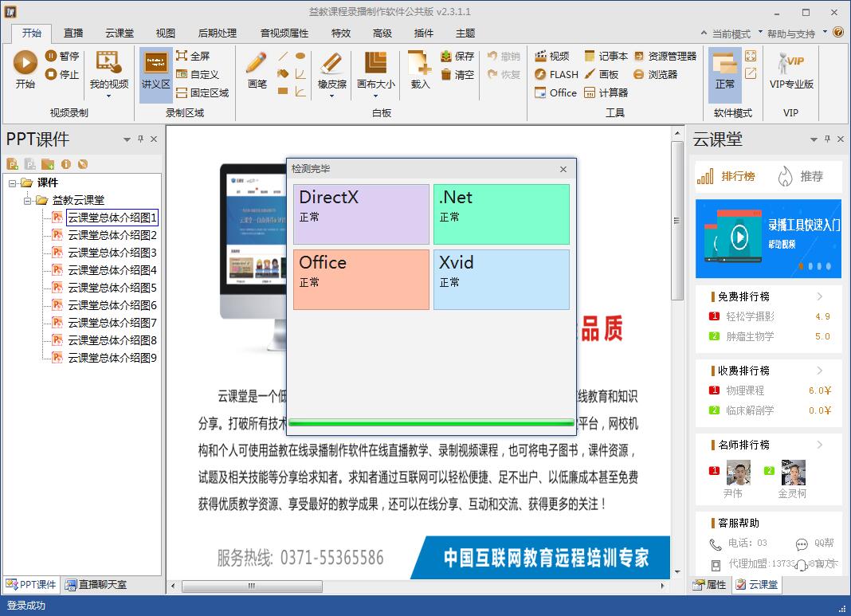Click the DirectX status tile

[x=361, y=214]
